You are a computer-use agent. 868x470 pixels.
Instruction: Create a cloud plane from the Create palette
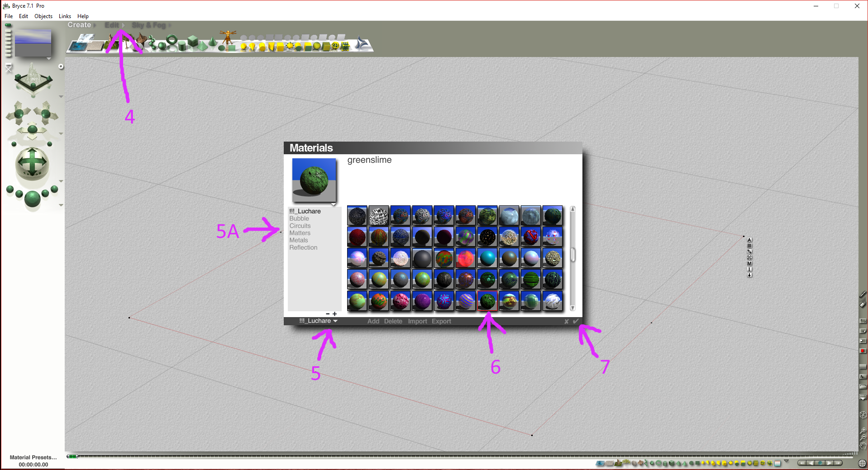coord(87,39)
